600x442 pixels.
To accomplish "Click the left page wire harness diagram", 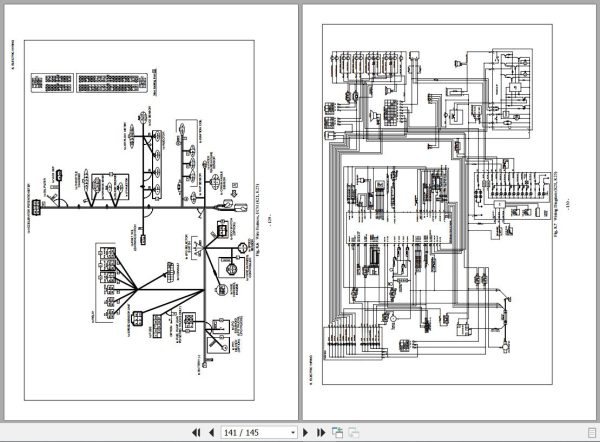I will point(139,220).
